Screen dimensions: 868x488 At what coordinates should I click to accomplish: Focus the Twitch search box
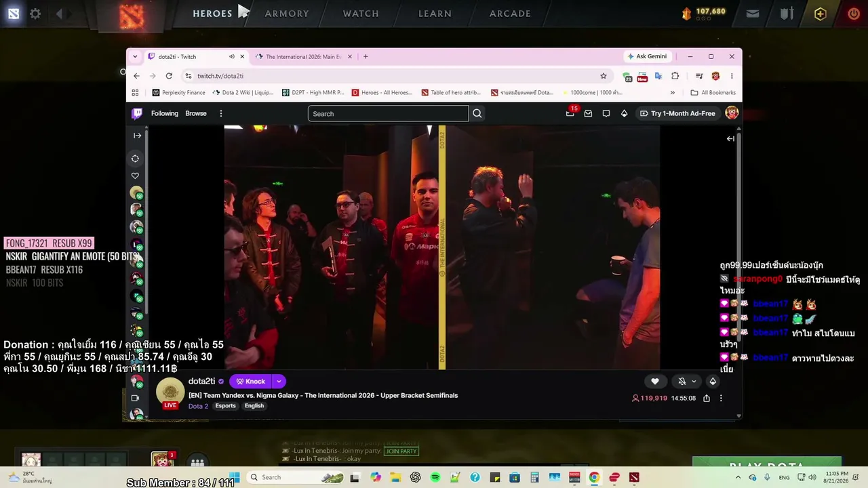coord(388,113)
